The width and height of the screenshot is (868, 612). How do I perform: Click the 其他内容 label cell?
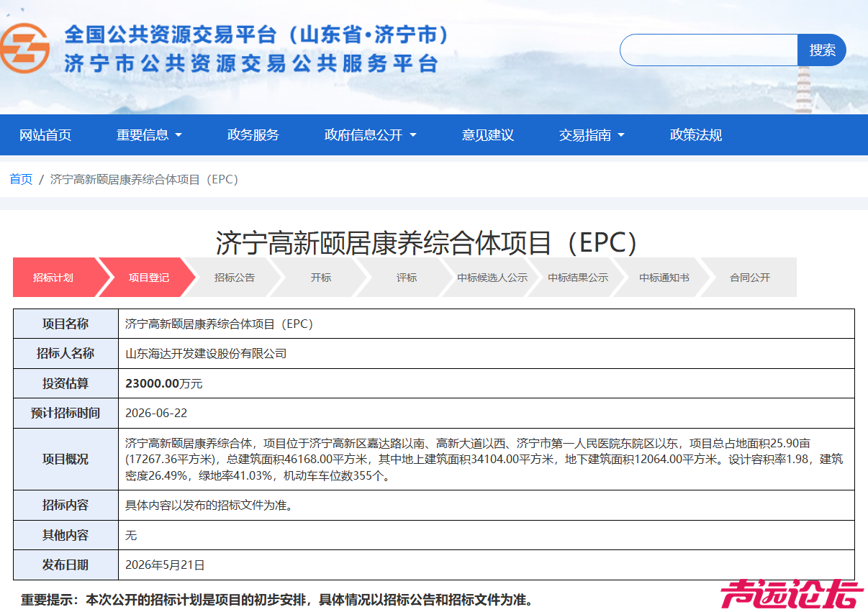pos(65,535)
